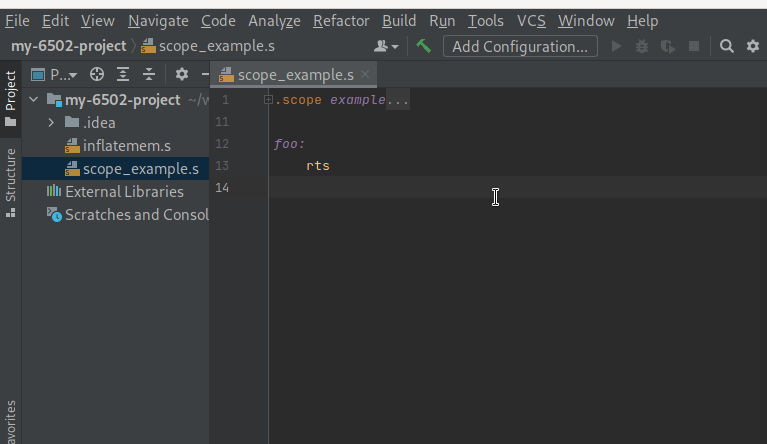
Task: Toggle the Structure tool window sidebar tab
Action: [x=10, y=182]
